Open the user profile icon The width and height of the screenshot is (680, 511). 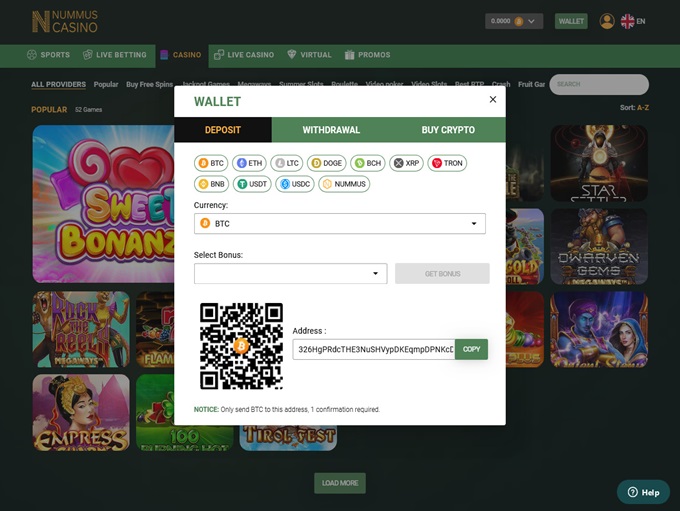[x=606, y=21]
